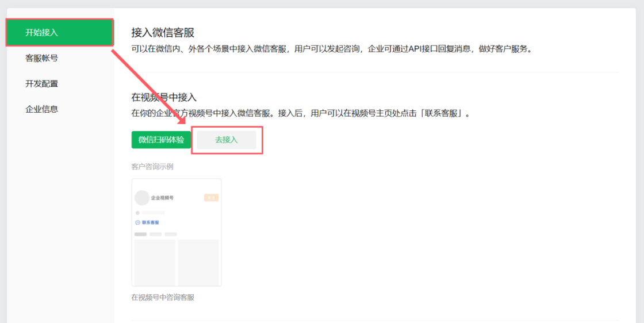This screenshot has width=644, height=323.
Task: Click the orange follow button in preview
Action: [x=211, y=198]
